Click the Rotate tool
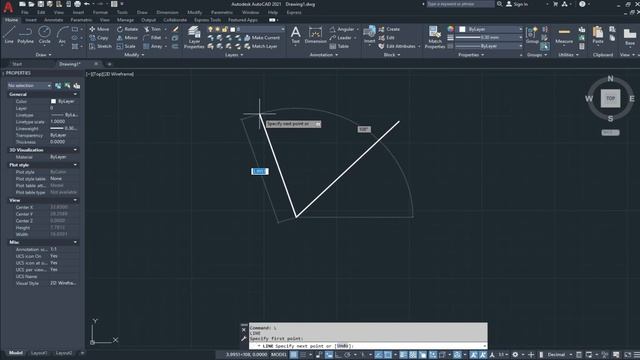This screenshot has width=640, height=360. (127, 29)
